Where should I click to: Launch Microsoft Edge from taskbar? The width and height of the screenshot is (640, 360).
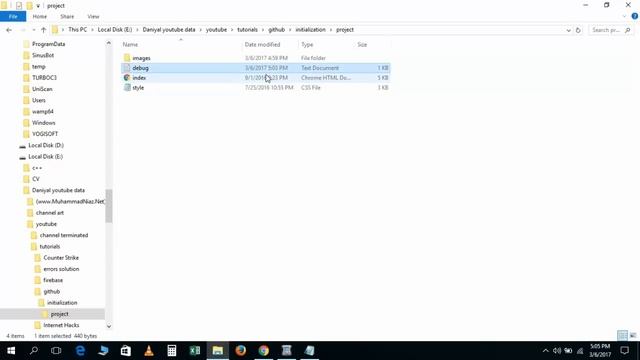[80, 351]
